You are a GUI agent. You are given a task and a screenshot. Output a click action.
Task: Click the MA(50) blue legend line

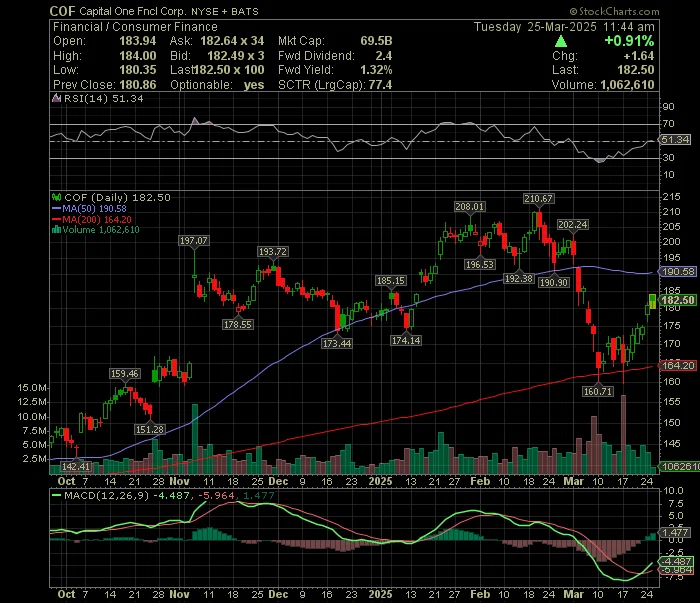pos(57,208)
